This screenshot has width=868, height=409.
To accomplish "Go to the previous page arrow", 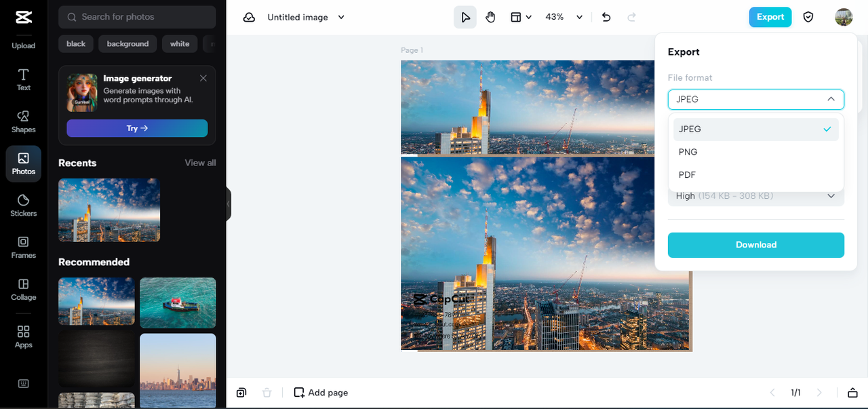I will (772, 393).
